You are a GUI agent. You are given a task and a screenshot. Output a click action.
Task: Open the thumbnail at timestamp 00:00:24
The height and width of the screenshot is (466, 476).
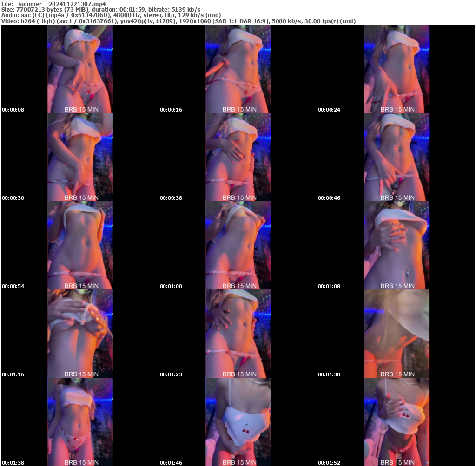click(x=395, y=68)
